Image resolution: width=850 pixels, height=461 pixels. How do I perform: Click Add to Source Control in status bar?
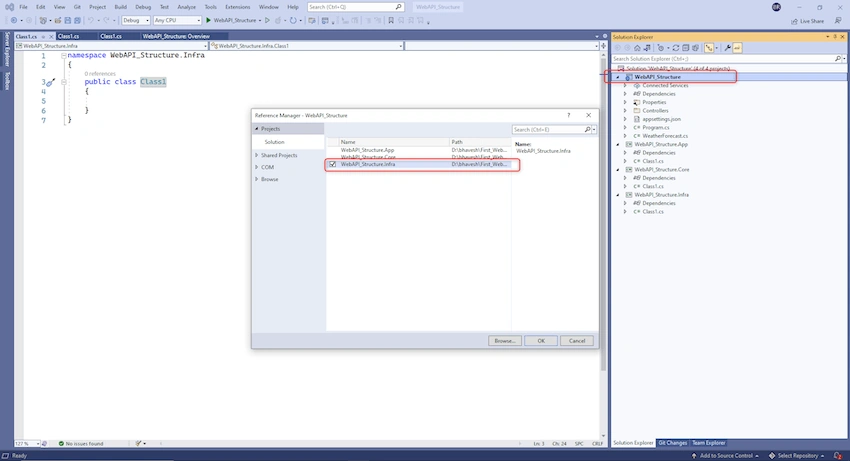pyautogui.click(x=725, y=456)
